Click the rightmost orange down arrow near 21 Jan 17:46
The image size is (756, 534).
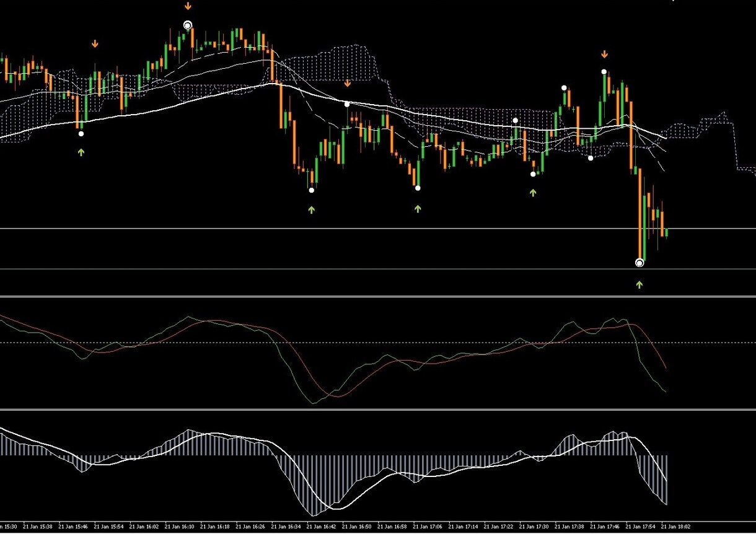(x=604, y=55)
